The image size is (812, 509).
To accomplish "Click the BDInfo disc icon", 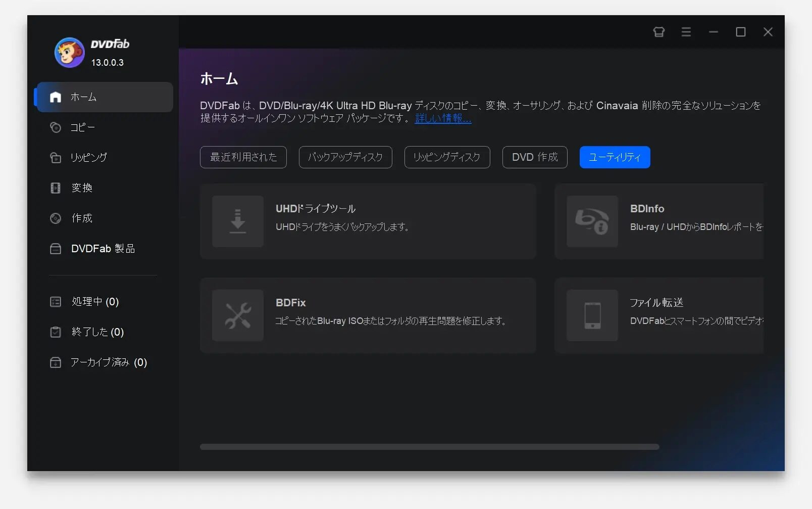I will (x=592, y=221).
